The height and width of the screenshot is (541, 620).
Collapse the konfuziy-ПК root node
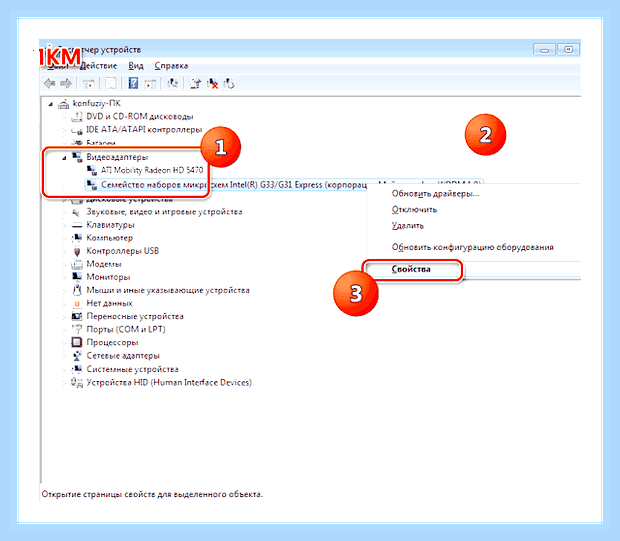(50, 104)
